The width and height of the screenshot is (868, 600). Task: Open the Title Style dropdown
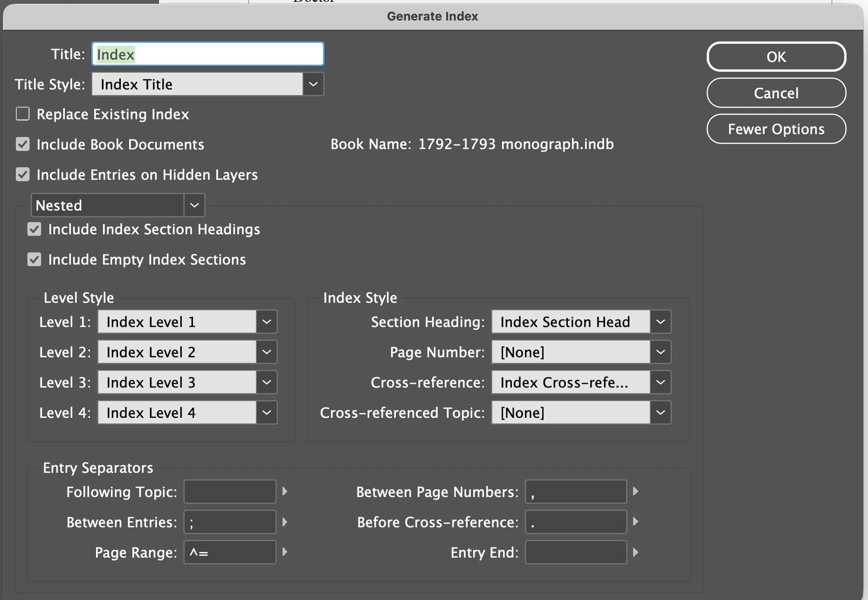(x=208, y=84)
